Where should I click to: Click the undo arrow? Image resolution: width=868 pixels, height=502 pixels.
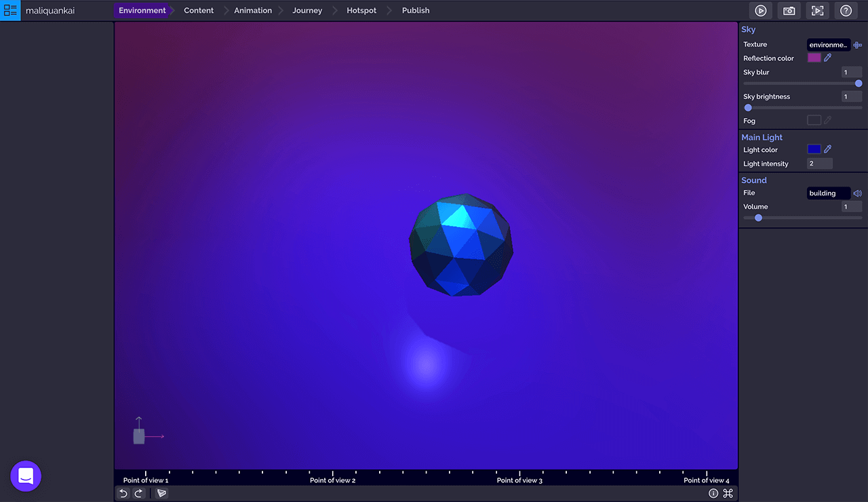[x=123, y=493]
